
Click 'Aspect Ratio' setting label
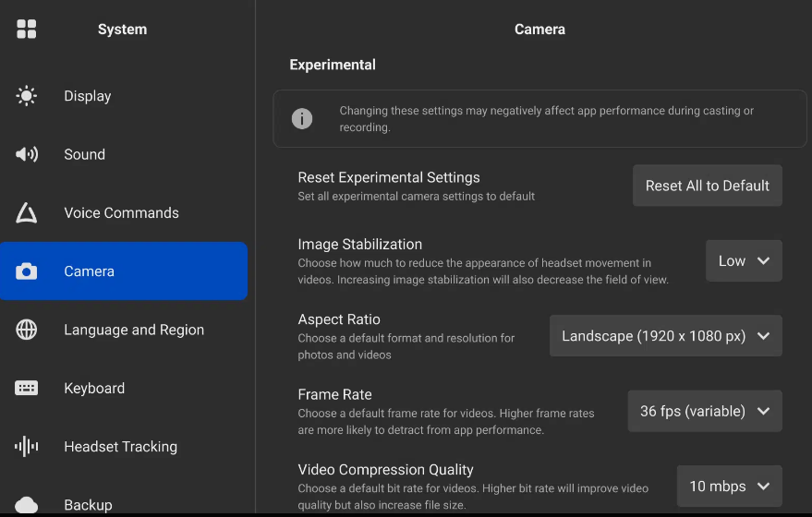tap(339, 319)
